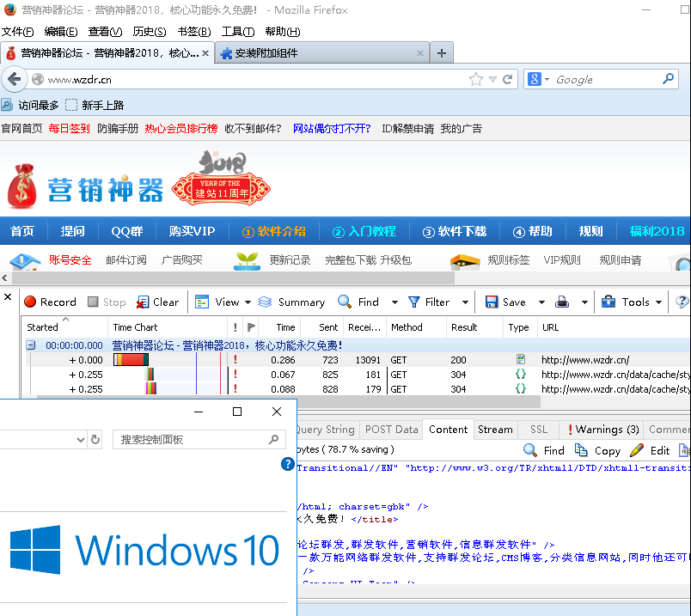691x616 pixels.
Task: Click the blue help icon in Control Panel window
Action: coord(288,464)
